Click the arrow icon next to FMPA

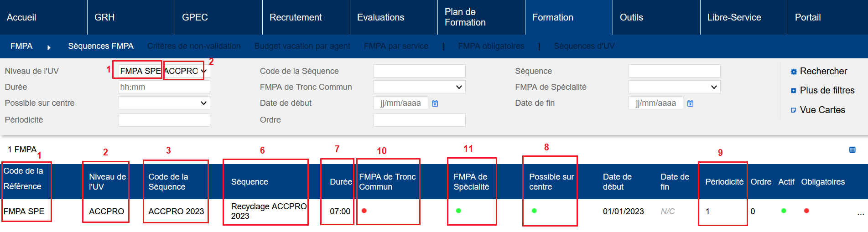[x=49, y=47]
